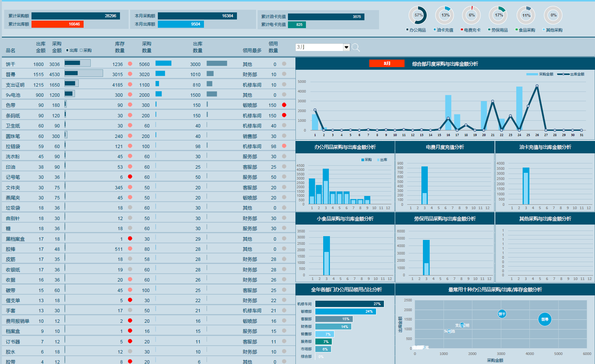The width and height of the screenshot is (595, 364).
Task: Click the magnifier search icon beside month selector
Action: [x=356, y=48]
